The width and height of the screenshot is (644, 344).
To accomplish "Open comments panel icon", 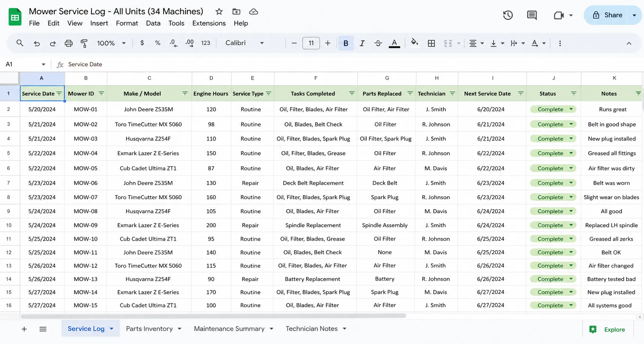I will click(532, 15).
